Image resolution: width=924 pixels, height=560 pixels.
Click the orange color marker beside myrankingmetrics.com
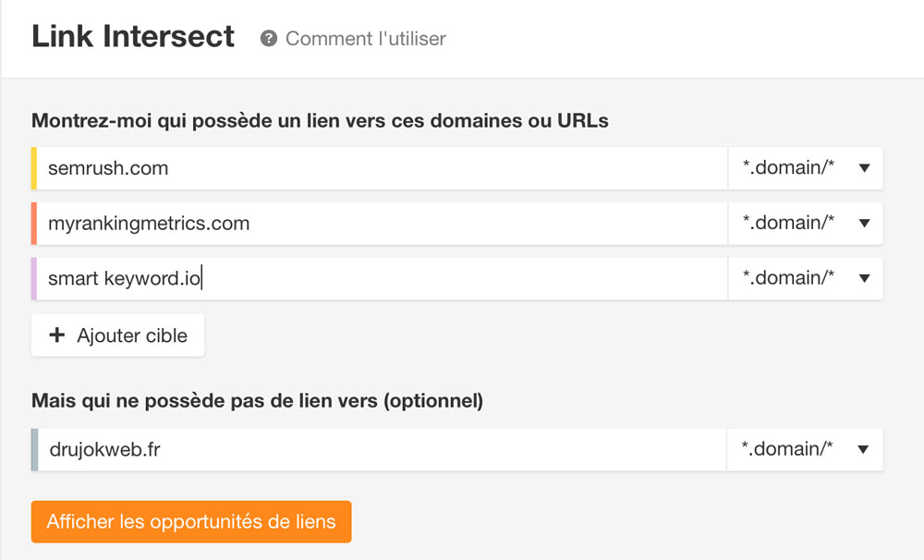34,224
